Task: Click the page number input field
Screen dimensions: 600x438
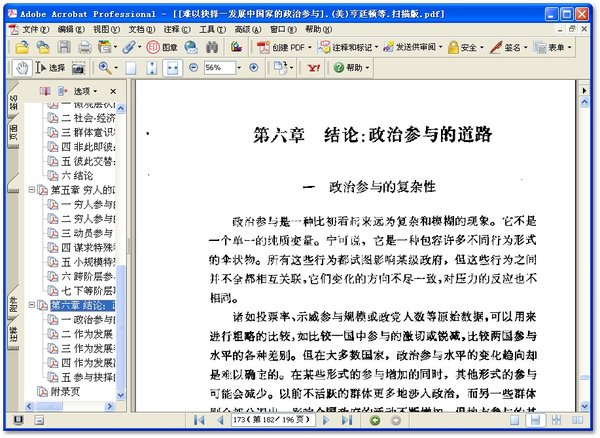Action: tap(272, 420)
